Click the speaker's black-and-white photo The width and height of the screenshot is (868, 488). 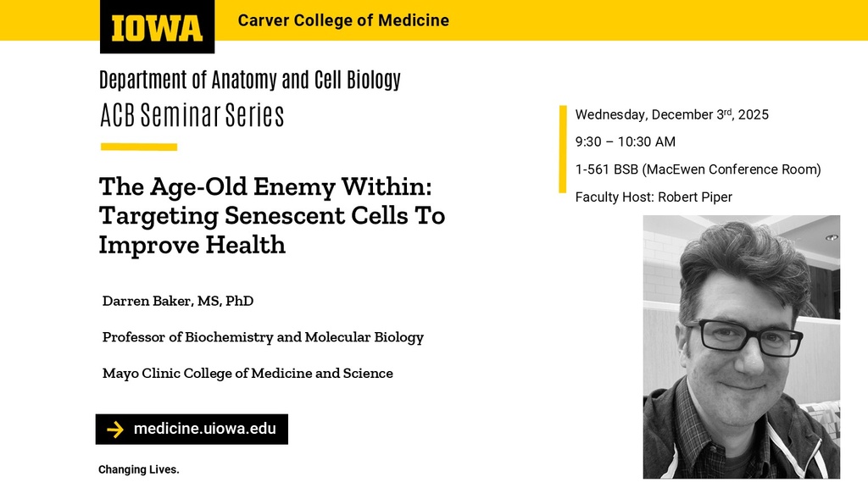(741, 347)
